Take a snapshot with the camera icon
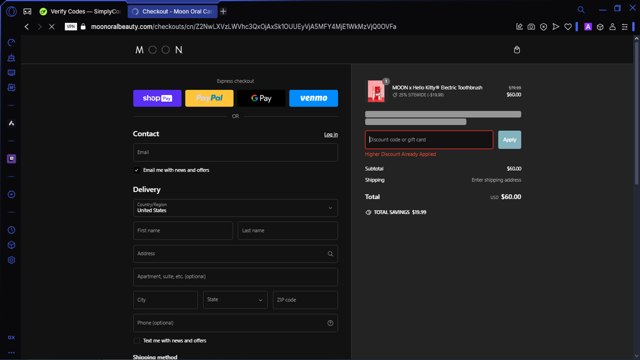The width and height of the screenshot is (640, 360). [531, 27]
